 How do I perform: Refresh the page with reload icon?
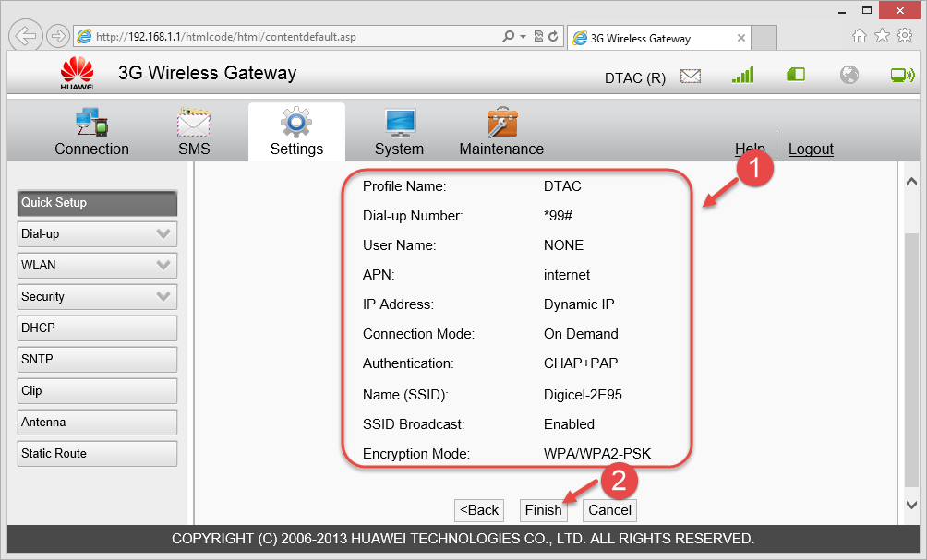pyautogui.click(x=553, y=37)
